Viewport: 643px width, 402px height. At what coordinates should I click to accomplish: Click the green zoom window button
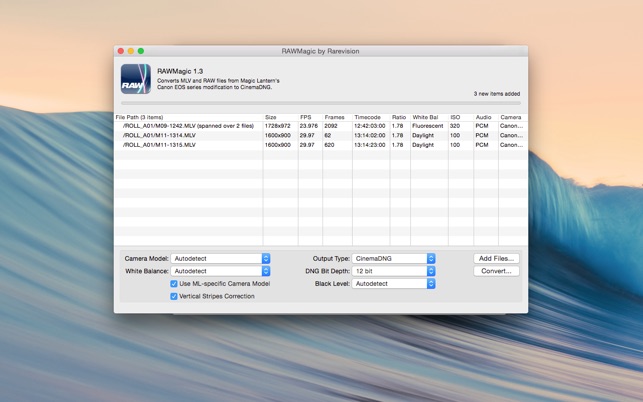pyautogui.click(x=141, y=51)
